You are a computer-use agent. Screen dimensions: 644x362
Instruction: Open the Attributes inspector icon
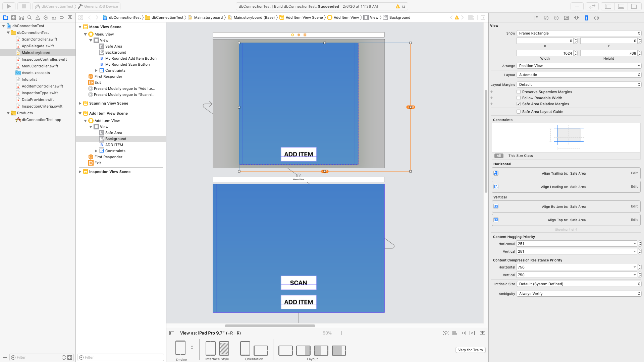tap(576, 18)
